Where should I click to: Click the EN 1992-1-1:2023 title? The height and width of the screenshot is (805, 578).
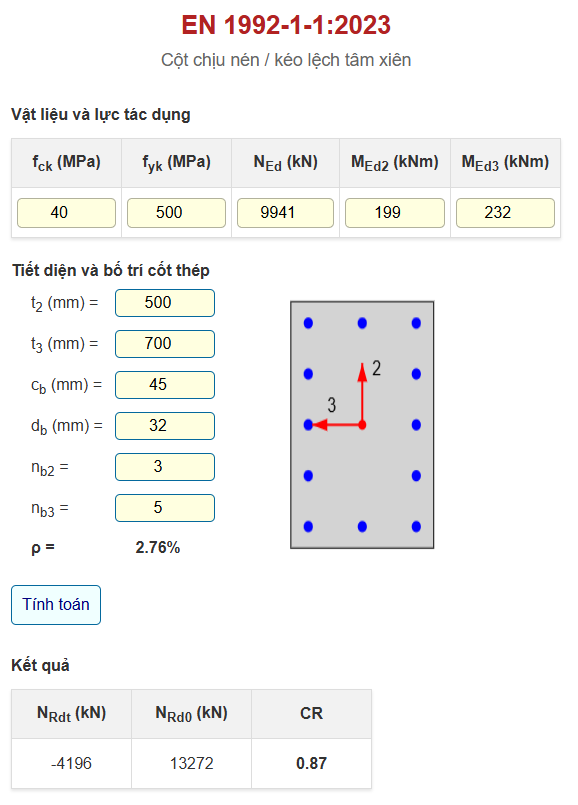(x=286, y=25)
